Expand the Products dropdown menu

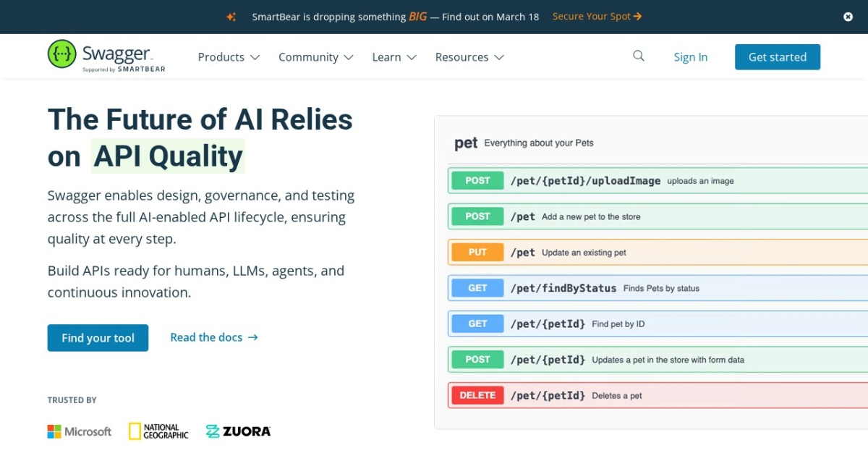pos(229,57)
